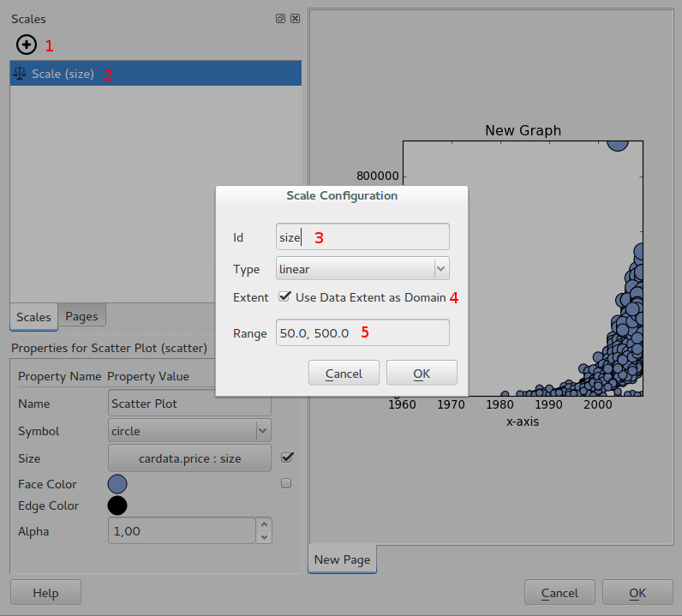The height and width of the screenshot is (616, 682).
Task: Float the Scales panel with the undock icon
Action: coord(280,19)
